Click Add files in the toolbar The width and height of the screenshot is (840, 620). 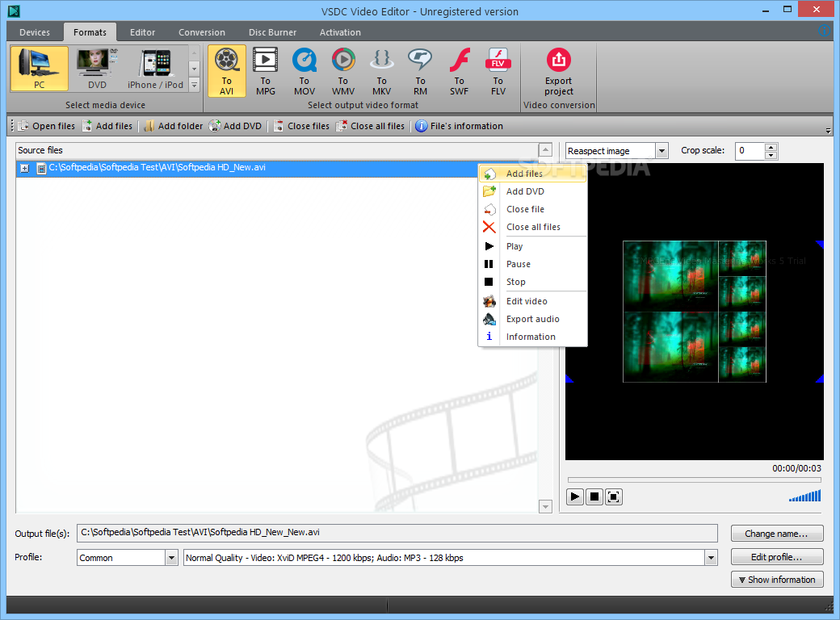coord(107,126)
